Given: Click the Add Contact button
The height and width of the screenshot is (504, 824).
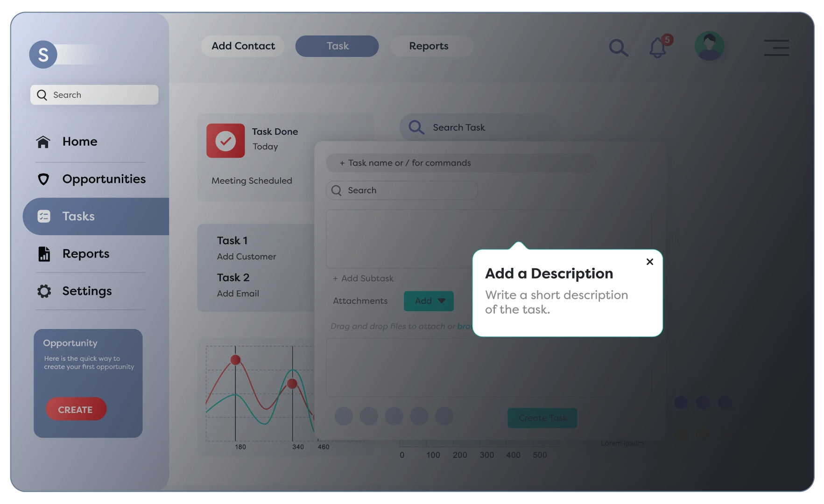Looking at the screenshot, I should (x=242, y=46).
